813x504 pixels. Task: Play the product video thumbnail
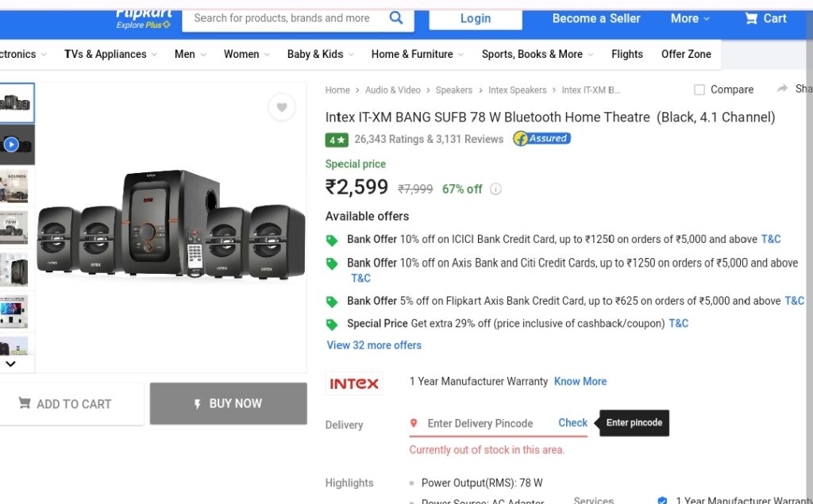(11, 144)
